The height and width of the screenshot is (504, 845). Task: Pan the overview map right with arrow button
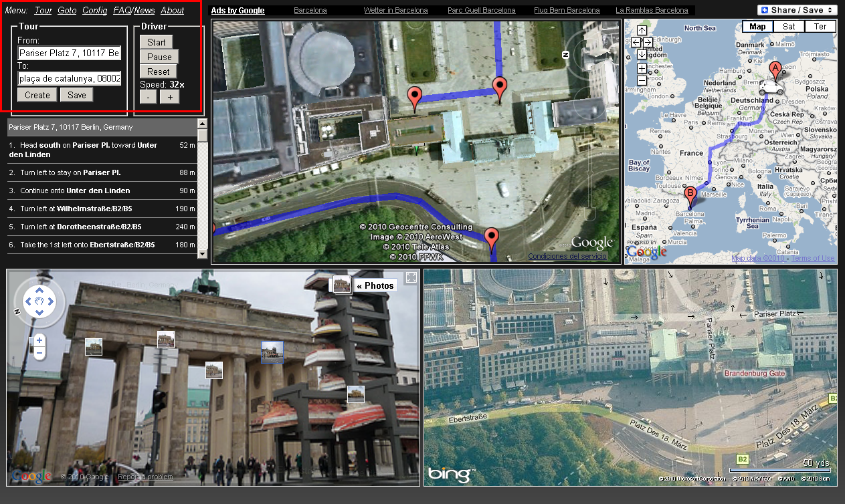(x=648, y=42)
